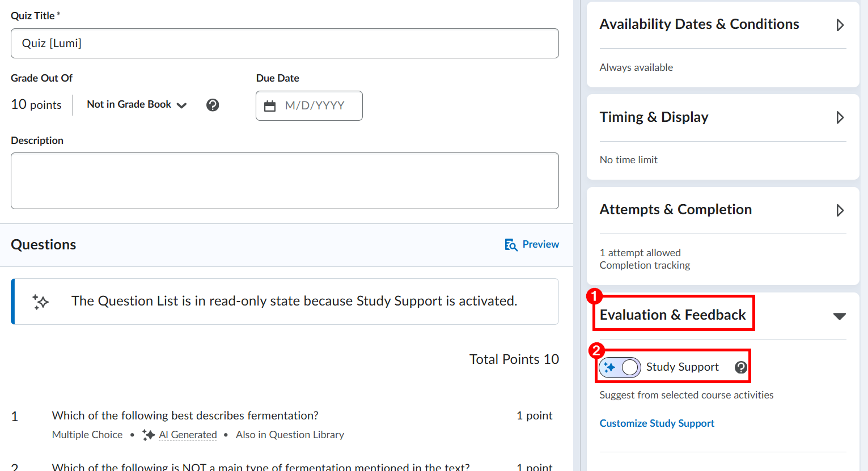
Task: Click the Preview link
Action: [540, 244]
